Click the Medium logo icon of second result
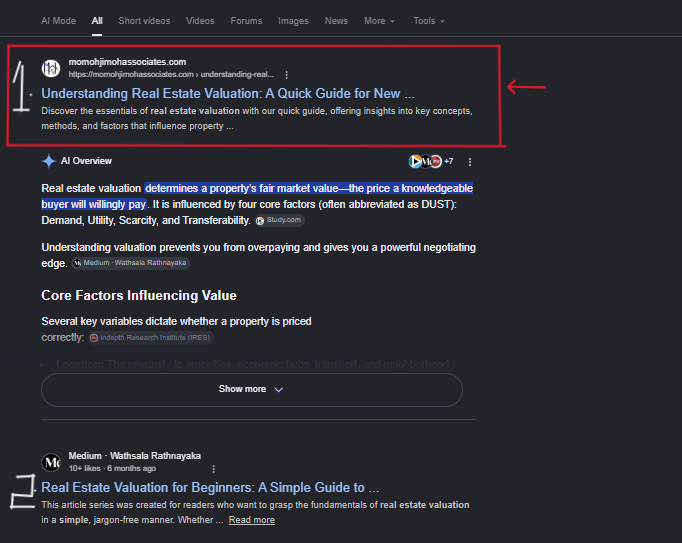The height and width of the screenshot is (543, 682). 51,462
